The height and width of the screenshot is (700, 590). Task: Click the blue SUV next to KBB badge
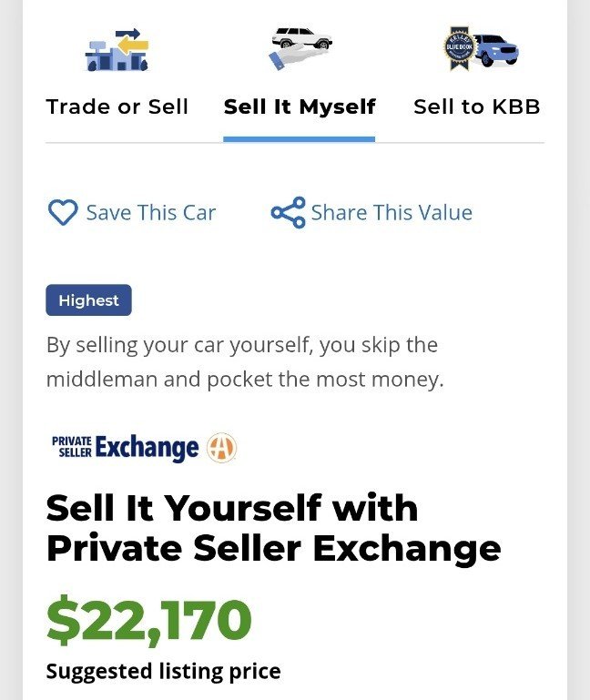[495, 50]
